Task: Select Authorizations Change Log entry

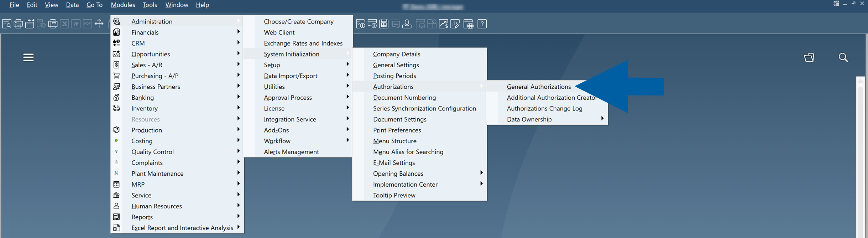Action: tap(544, 108)
